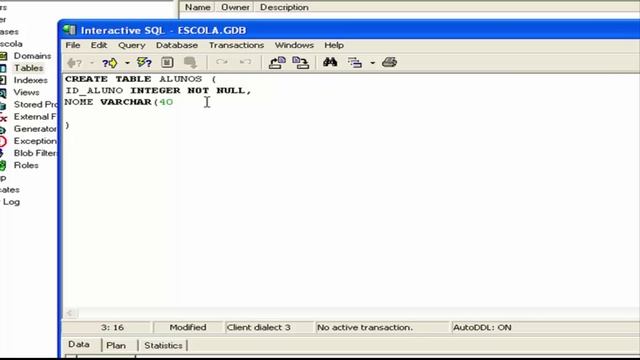
Task: Execute the query with lightning icon
Action: click(x=144, y=62)
